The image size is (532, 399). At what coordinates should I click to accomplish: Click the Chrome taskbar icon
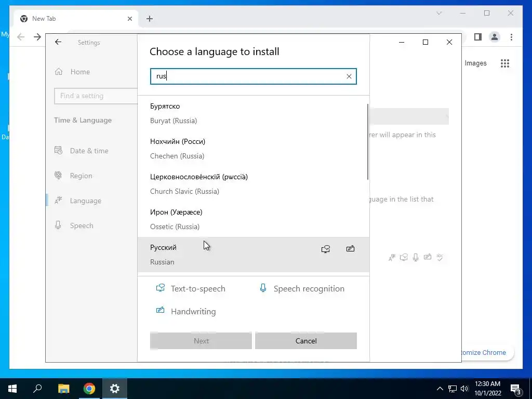(x=89, y=389)
